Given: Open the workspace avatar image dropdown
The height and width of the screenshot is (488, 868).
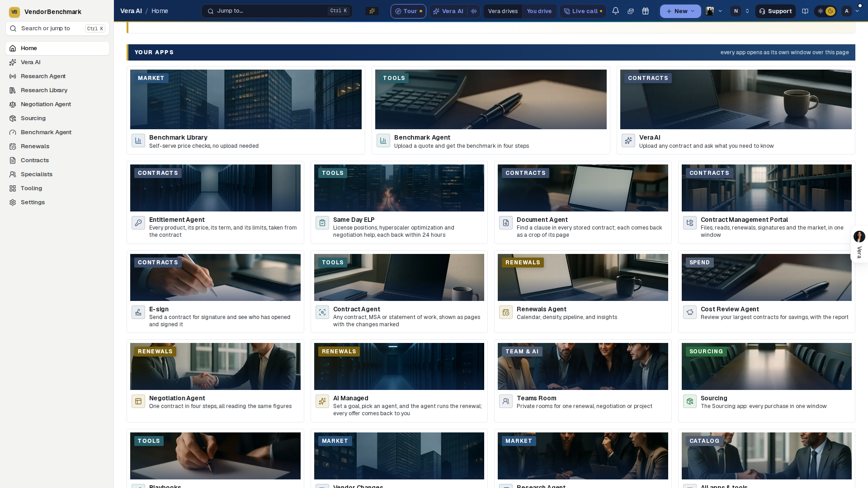Looking at the screenshot, I should (714, 11).
